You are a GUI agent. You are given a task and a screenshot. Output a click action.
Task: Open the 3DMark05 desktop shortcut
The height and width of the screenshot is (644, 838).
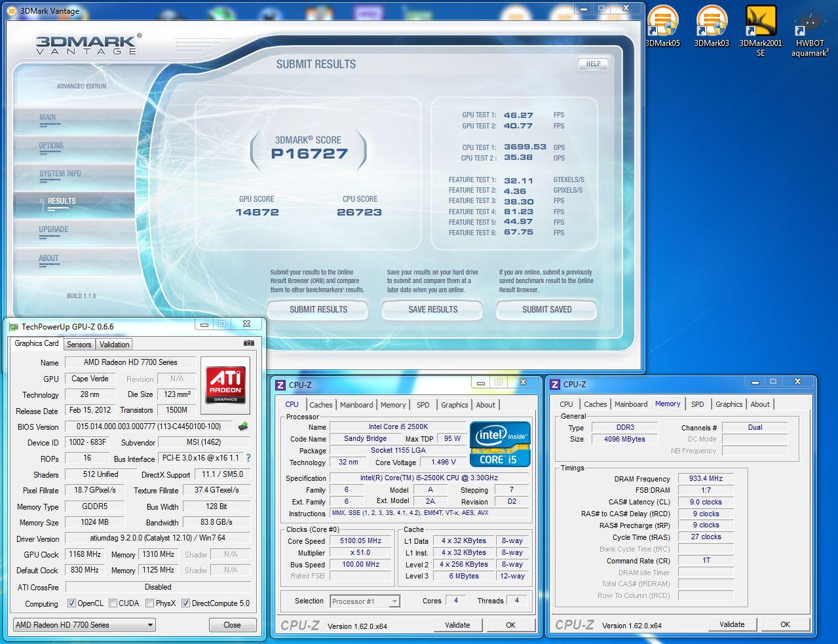662,26
